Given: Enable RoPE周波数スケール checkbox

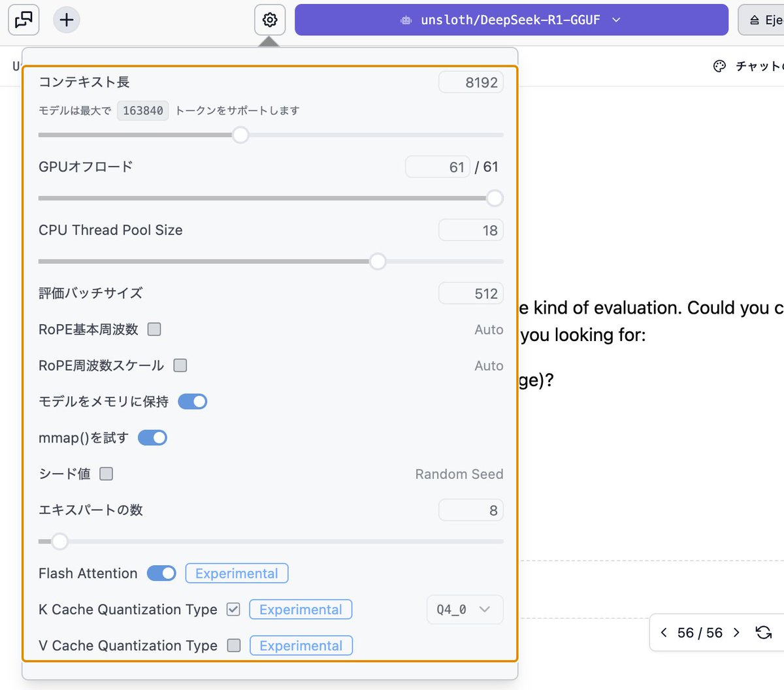Looking at the screenshot, I should point(180,365).
